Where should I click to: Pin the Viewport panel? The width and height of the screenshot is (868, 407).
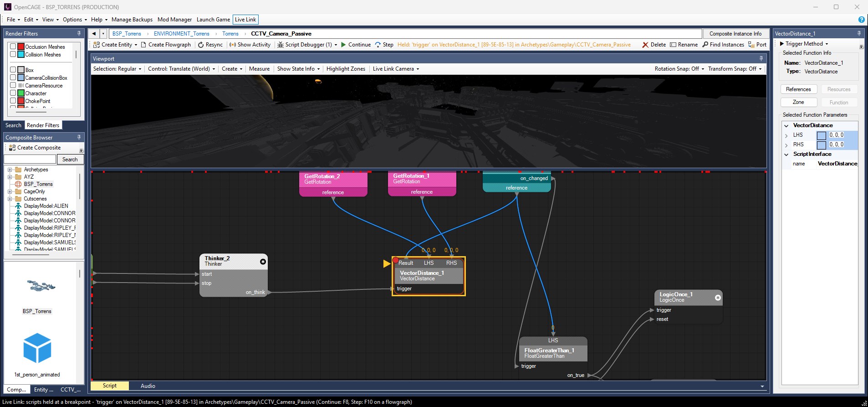click(761, 59)
